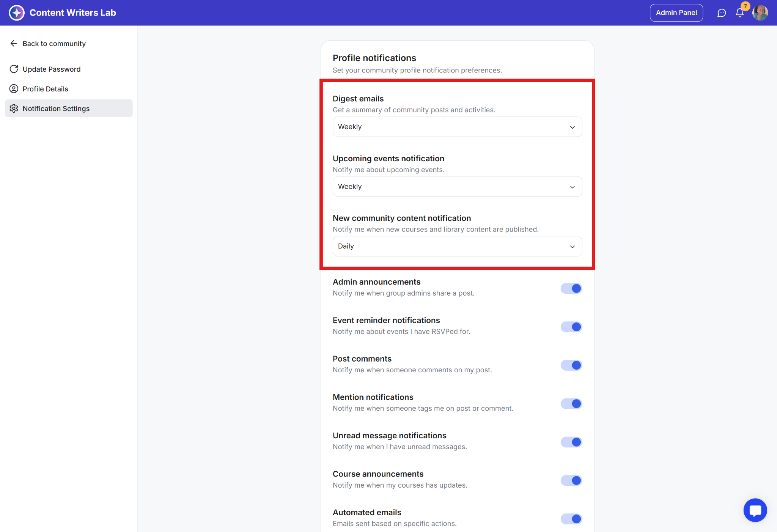Select Notification Settings in sidebar
Image resolution: width=777 pixels, height=532 pixels.
[56, 109]
